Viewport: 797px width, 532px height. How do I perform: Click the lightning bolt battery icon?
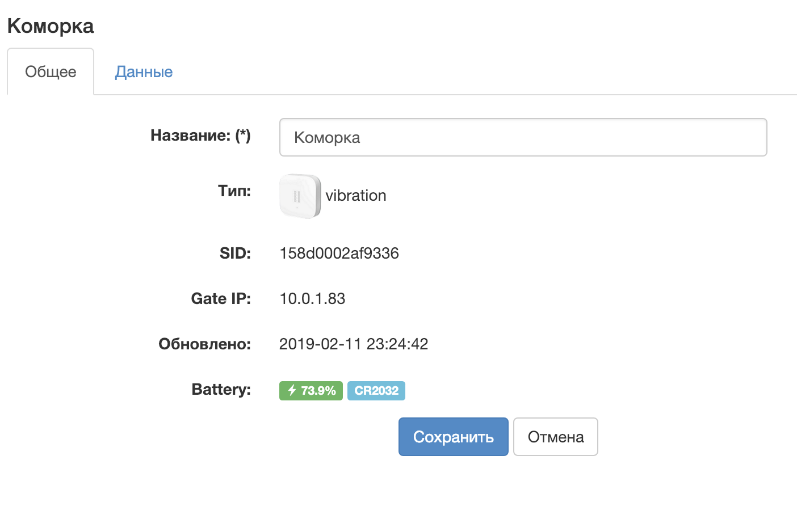click(292, 390)
